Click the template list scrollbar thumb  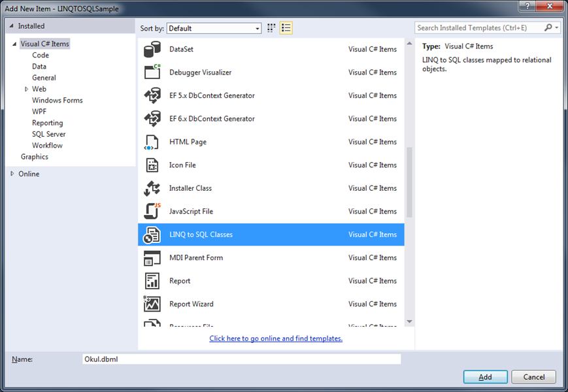(409, 182)
